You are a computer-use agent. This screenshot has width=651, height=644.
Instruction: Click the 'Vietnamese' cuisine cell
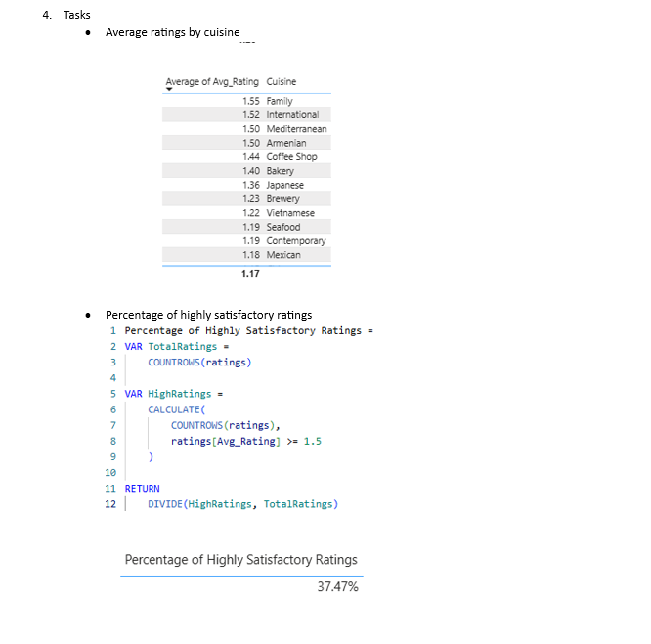click(290, 213)
